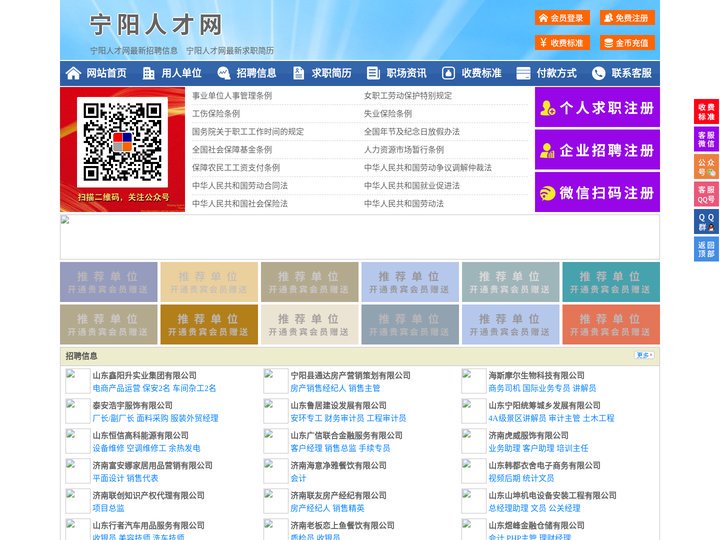Open 全国年节及纪念日放假办法 link
Viewport: 720px width, 540px height.
coord(412,132)
